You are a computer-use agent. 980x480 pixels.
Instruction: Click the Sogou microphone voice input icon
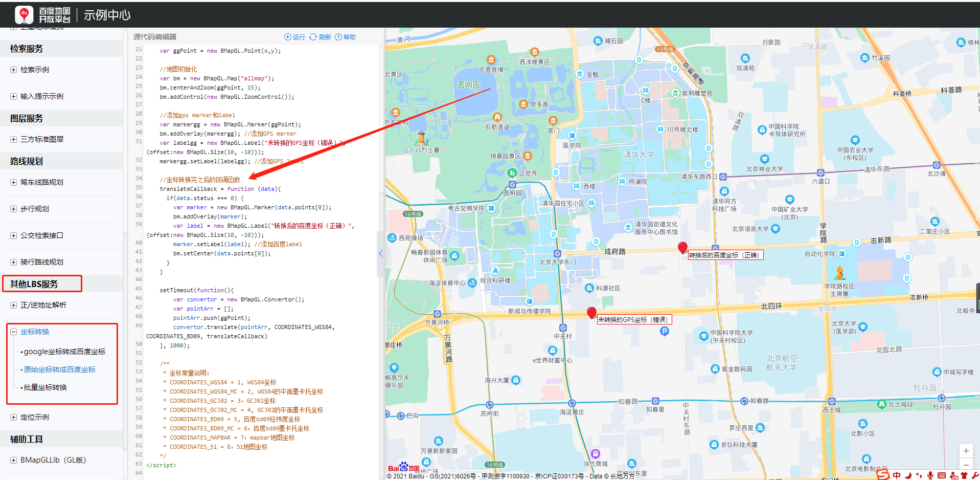(930, 475)
